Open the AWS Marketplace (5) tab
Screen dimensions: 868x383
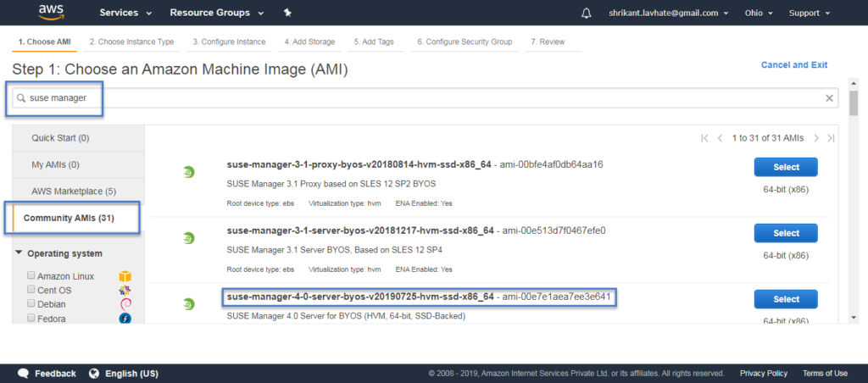[x=79, y=191]
